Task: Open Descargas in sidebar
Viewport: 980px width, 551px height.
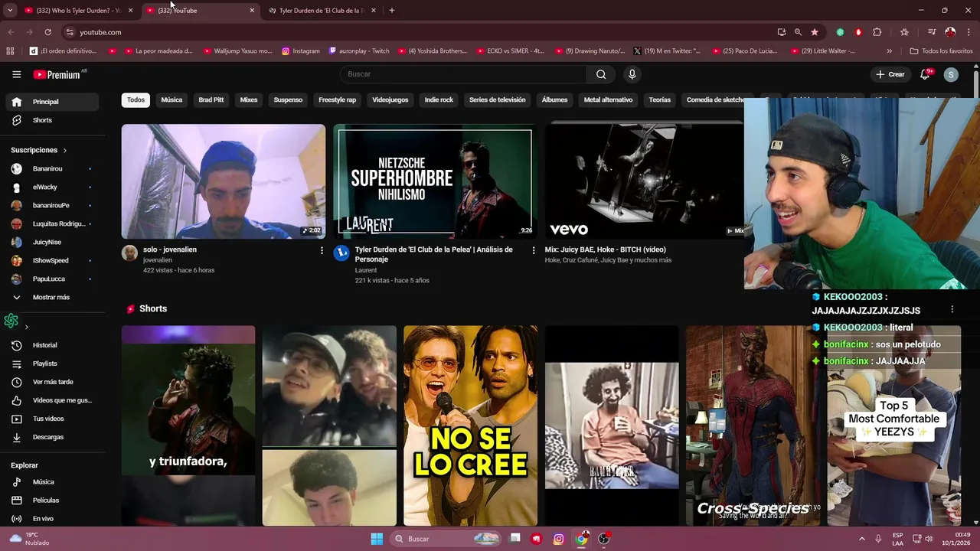Action: 52,437
